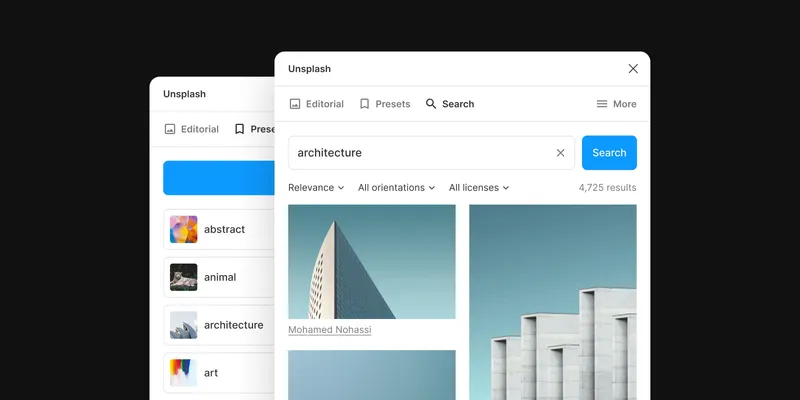Click the architecture search input field
This screenshot has width=800, height=400.
[x=431, y=153]
